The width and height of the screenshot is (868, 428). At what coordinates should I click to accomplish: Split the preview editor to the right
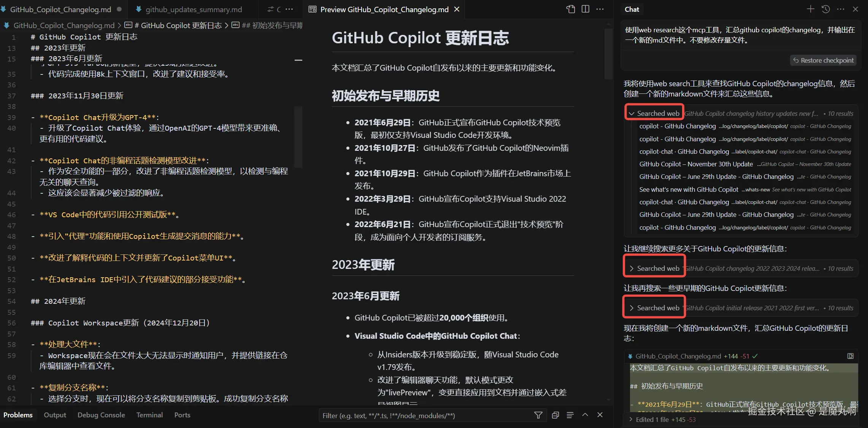pyautogui.click(x=586, y=9)
